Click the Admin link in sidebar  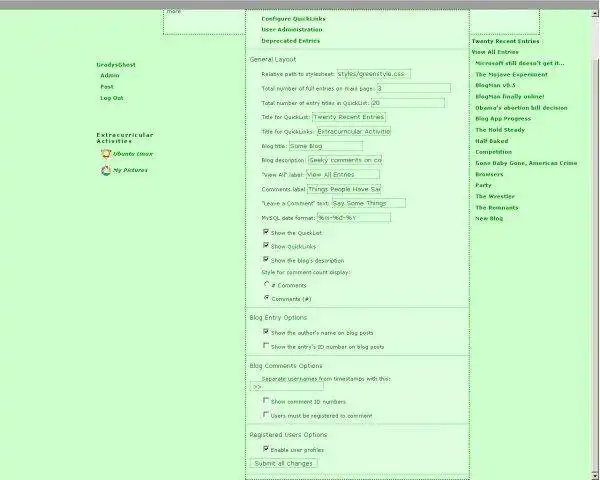pyautogui.click(x=110, y=75)
